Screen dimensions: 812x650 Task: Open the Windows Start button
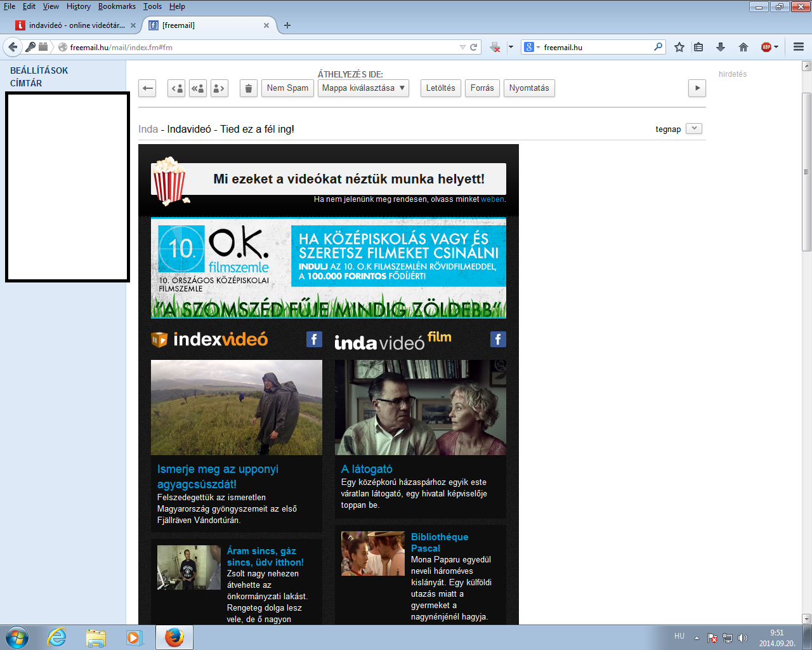(x=17, y=637)
